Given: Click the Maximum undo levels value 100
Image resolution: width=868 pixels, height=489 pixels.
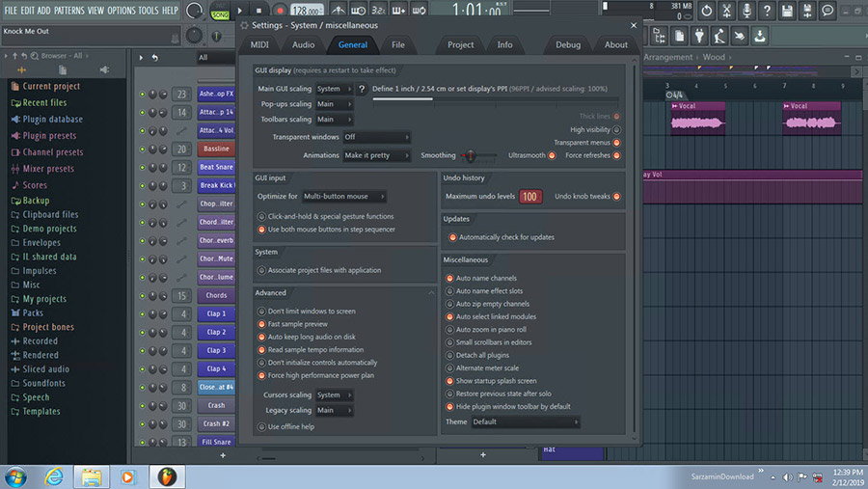Looking at the screenshot, I should click(x=529, y=197).
